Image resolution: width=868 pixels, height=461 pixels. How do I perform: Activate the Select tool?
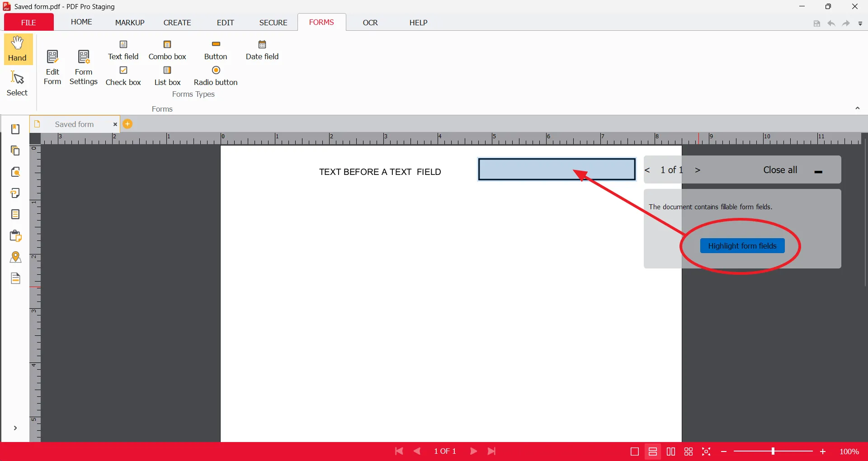pos(17,84)
